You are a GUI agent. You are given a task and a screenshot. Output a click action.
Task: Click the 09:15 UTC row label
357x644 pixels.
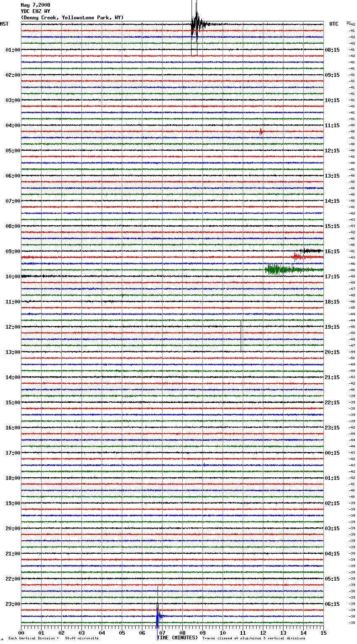pyautogui.click(x=332, y=75)
